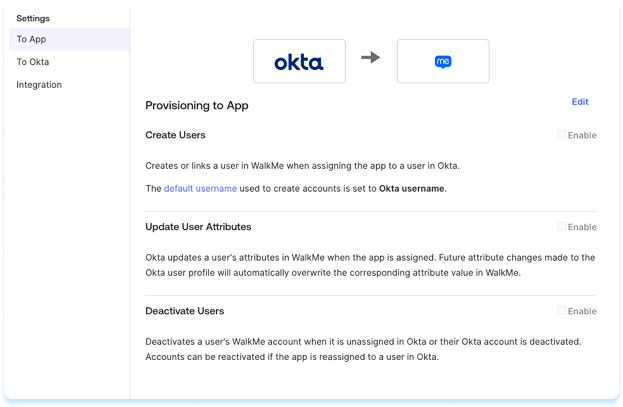
Task: Click the bold Okta username text
Action: click(412, 188)
